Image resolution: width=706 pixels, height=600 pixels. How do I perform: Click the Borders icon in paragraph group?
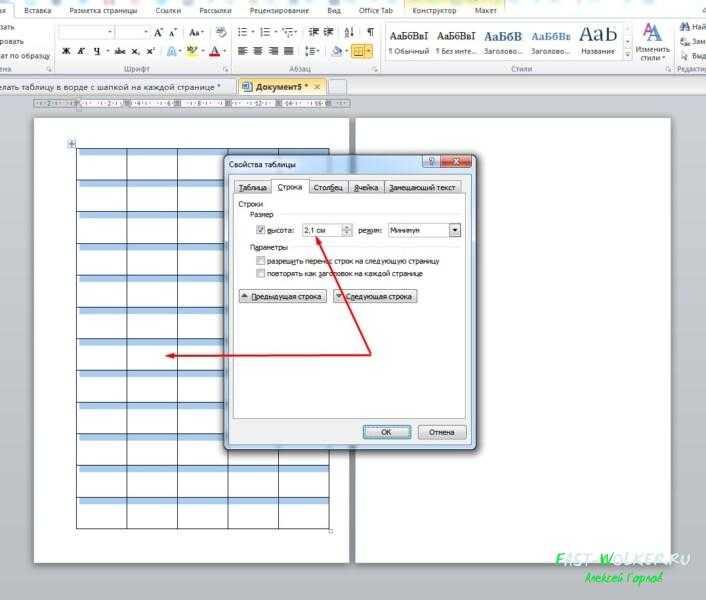click(358, 51)
